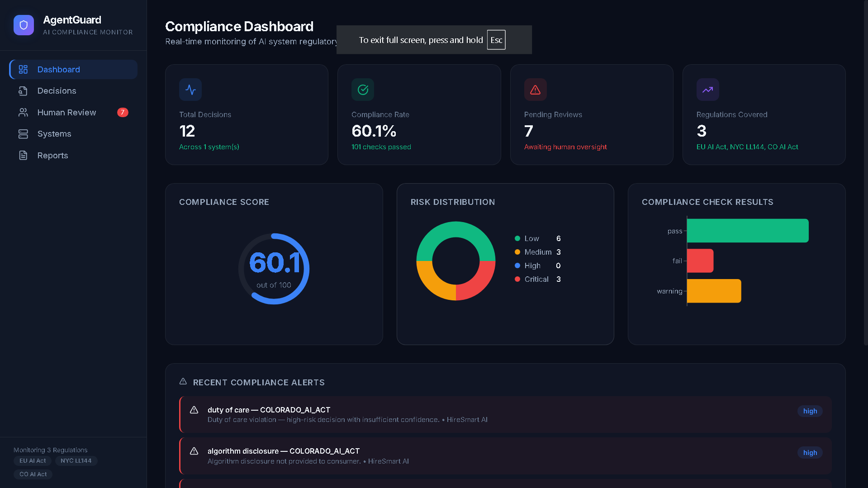
Task: Click the Regulations Covered value 3
Action: pos(702,131)
